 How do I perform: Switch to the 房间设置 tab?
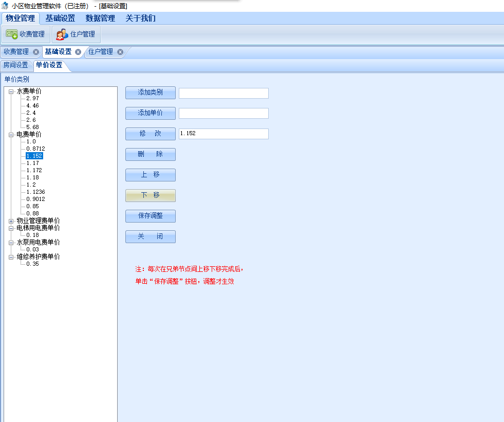click(16, 65)
